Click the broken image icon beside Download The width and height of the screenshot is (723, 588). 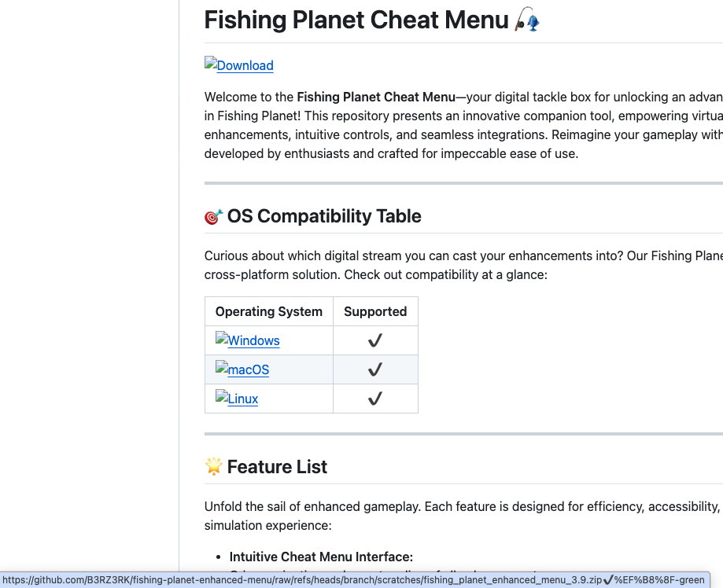pos(210,64)
